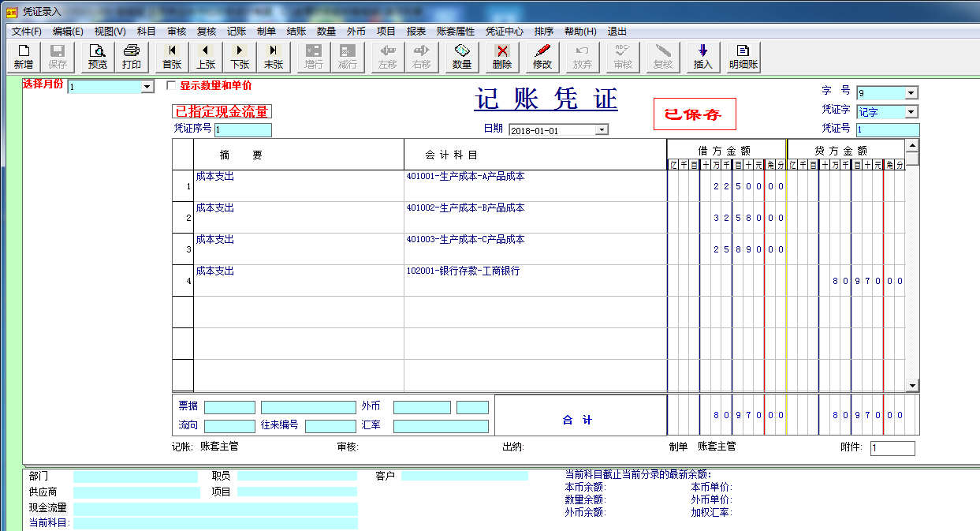Open 明细账 detail ledger icon
The width and height of the screenshot is (980, 531).
743,57
